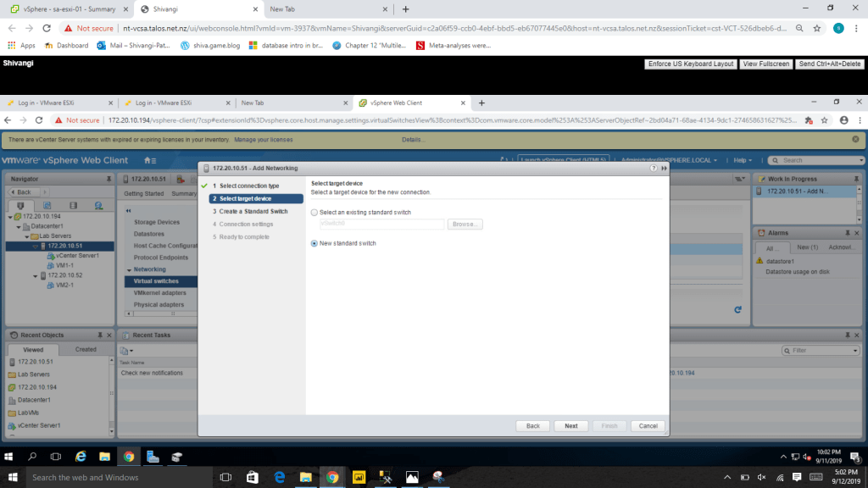The height and width of the screenshot is (488, 868).
Task: Collapse the 172.20.10.194 vCenter tree node
Action: [x=11, y=216]
